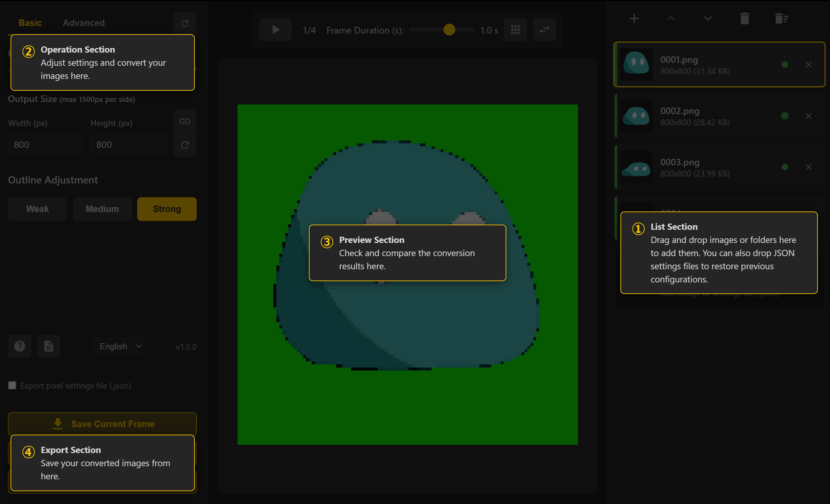This screenshot has width=830, height=504.
Task: Enable the Export pixel settings file checkbox
Action: [x=12, y=385]
